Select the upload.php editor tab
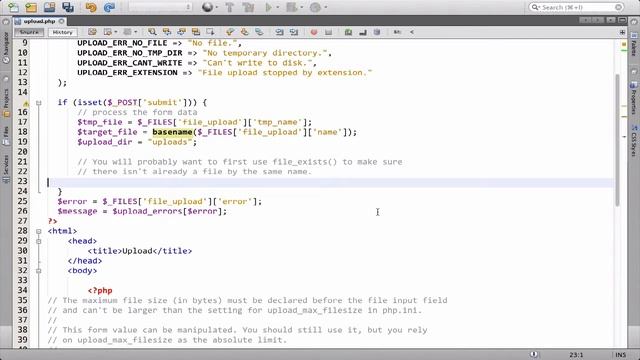 [39, 21]
